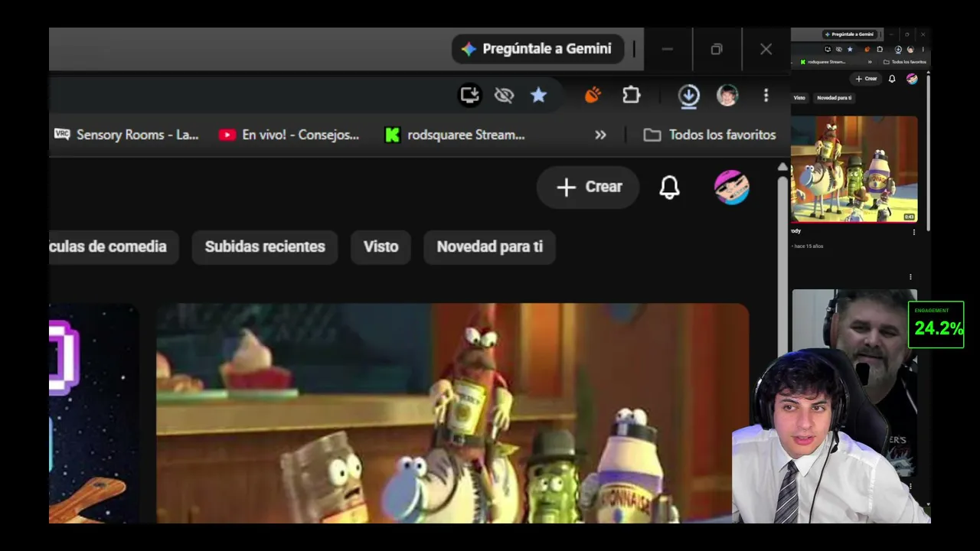Open the En vivo! - Consejos bookmark
The width and height of the screenshot is (980, 551).
289,135
